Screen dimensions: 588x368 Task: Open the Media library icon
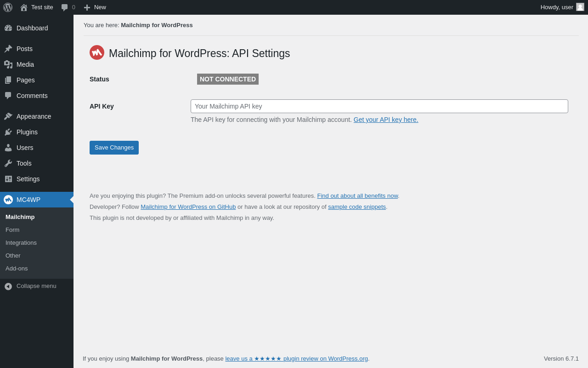(8, 64)
